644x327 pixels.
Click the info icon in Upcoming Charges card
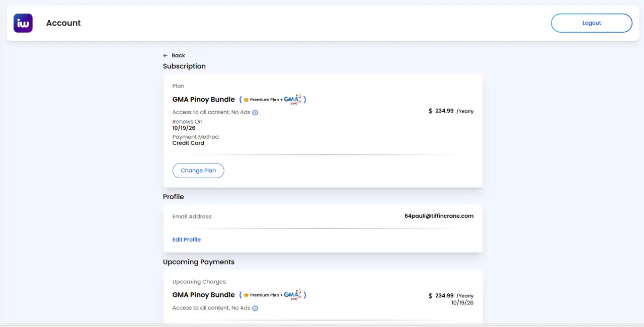click(255, 308)
